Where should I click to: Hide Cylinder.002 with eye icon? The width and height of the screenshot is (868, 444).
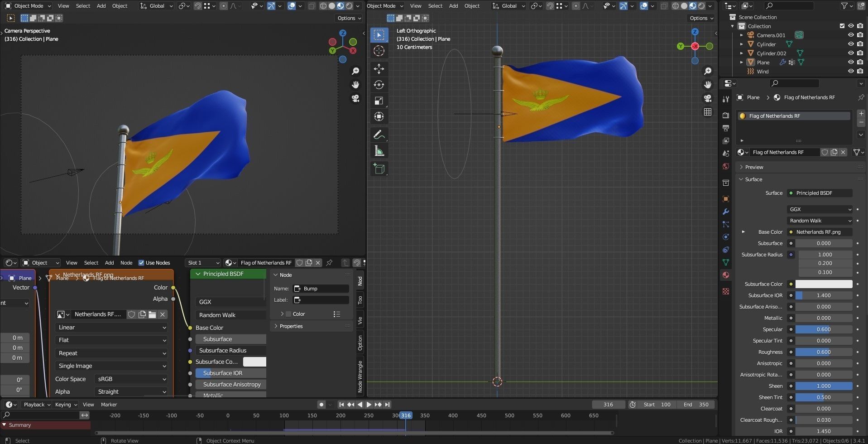pos(851,53)
